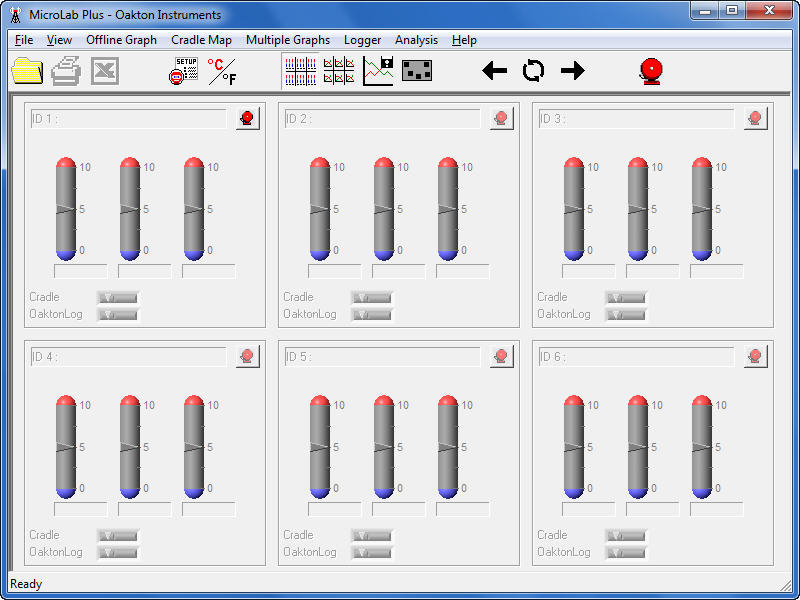Open the Offline Graph menu
800x600 pixels.
click(121, 40)
